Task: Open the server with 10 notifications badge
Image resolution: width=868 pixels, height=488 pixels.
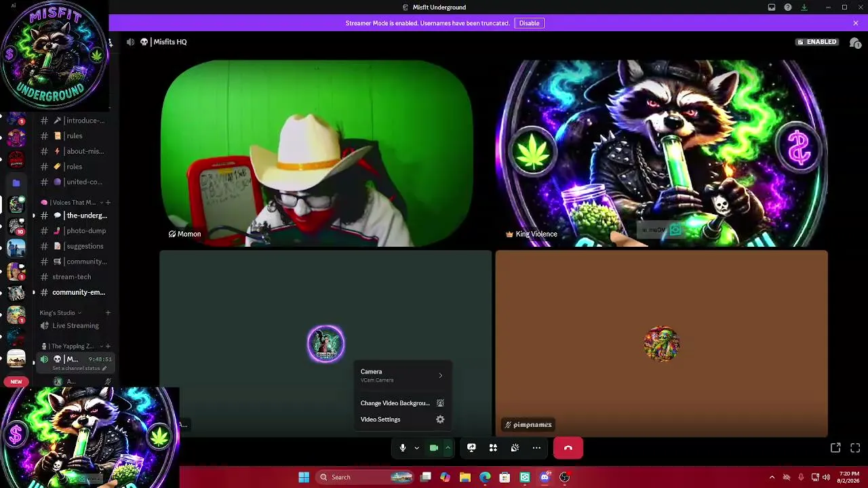Action: coord(16,226)
